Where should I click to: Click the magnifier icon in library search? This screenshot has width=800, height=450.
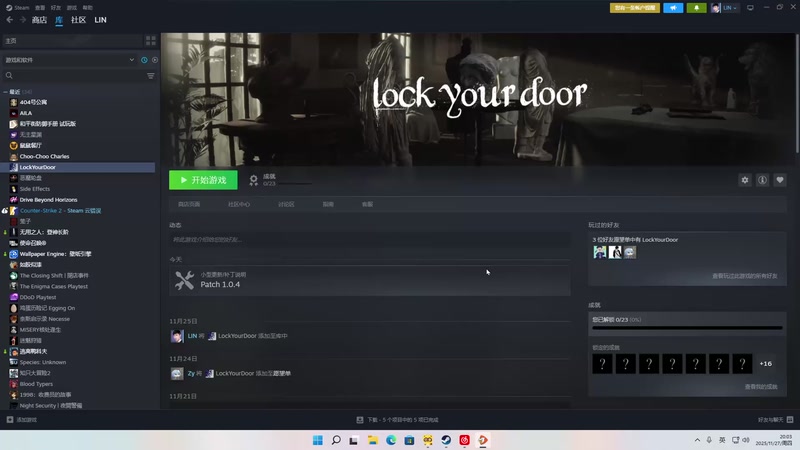(9, 76)
